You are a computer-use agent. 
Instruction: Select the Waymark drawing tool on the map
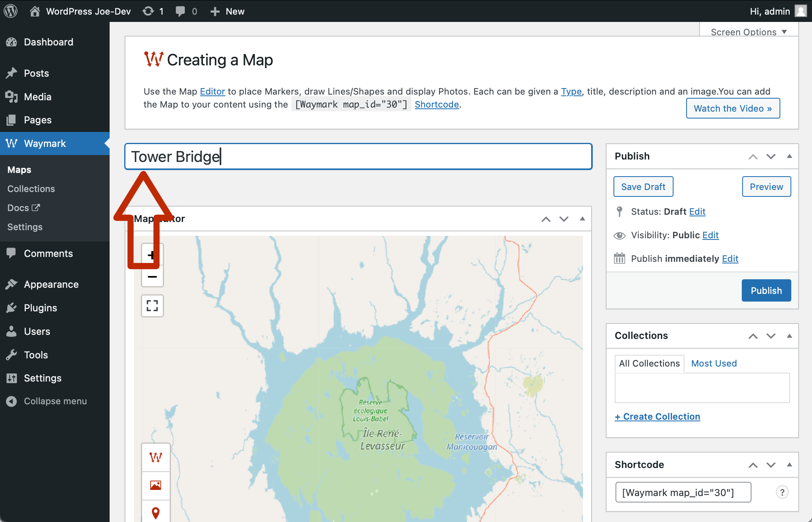pos(155,457)
